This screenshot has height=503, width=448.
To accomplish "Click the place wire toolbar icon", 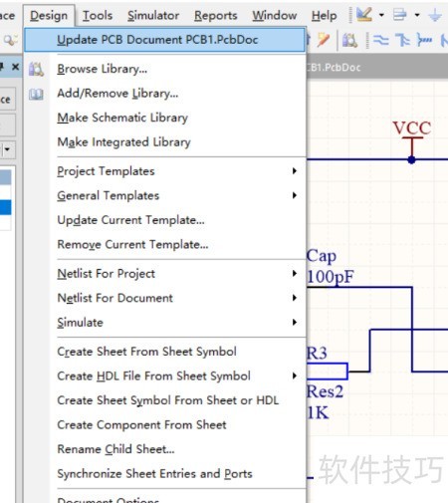I will pyautogui.click(x=380, y=40).
